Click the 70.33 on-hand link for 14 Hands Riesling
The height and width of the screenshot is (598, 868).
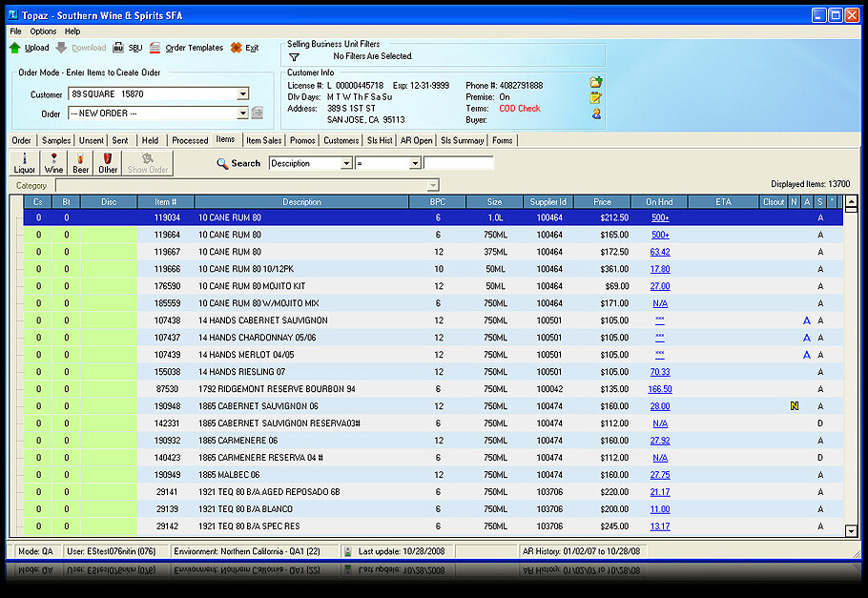(660, 372)
